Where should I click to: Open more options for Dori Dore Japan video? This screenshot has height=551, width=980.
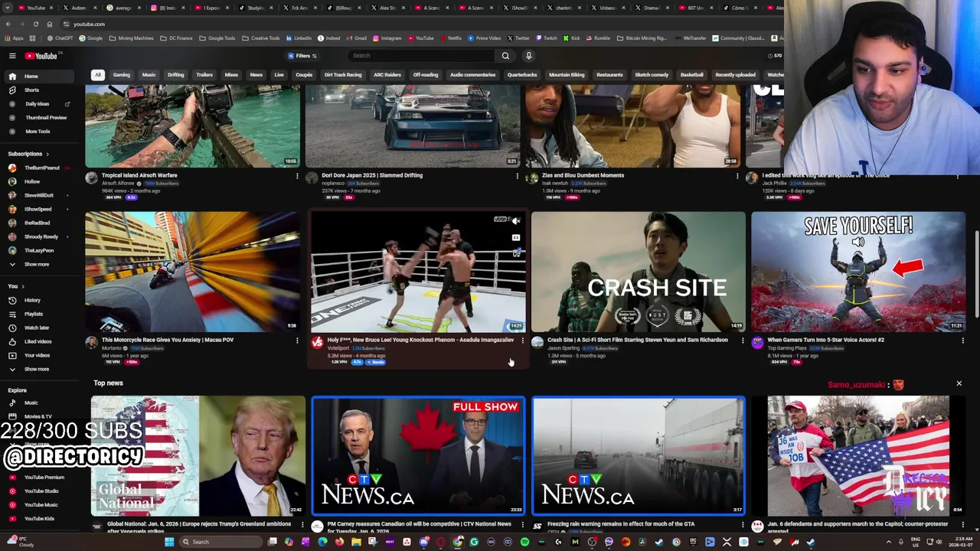(518, 176)
